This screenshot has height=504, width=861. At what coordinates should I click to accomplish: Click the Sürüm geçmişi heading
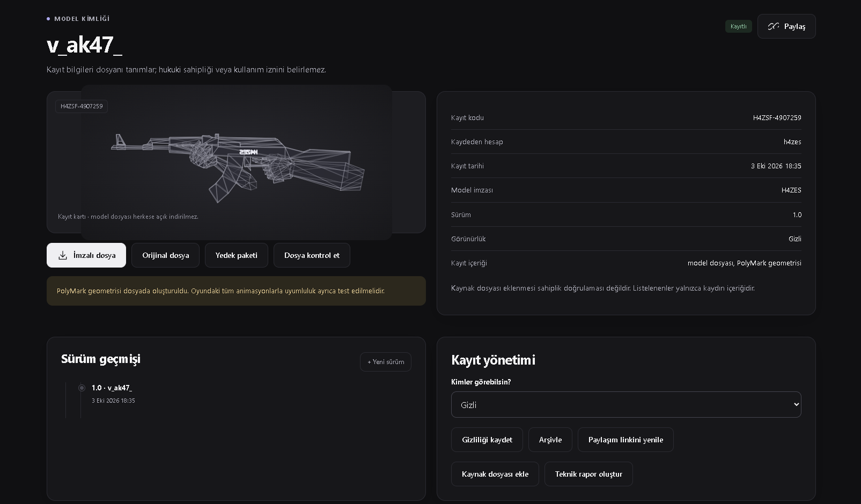tap(101, 359)
